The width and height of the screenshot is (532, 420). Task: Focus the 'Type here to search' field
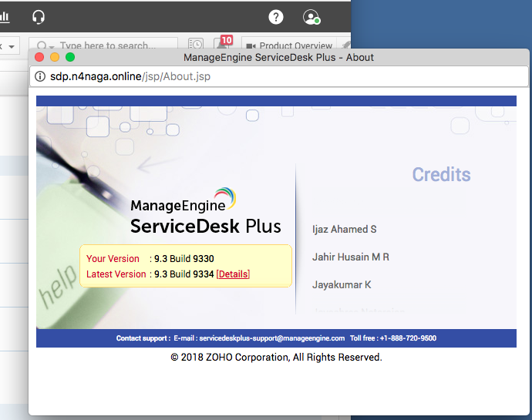click(108, 45)
